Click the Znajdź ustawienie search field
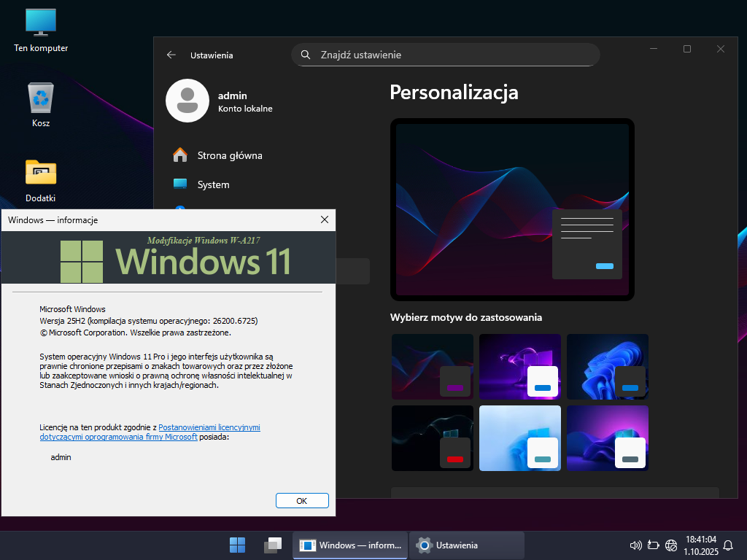The height and width of the screenshot is (560, 747). 445,55
